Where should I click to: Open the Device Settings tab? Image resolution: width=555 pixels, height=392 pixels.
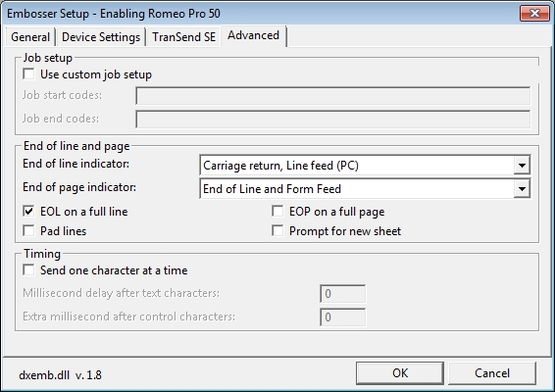[101, 37]
